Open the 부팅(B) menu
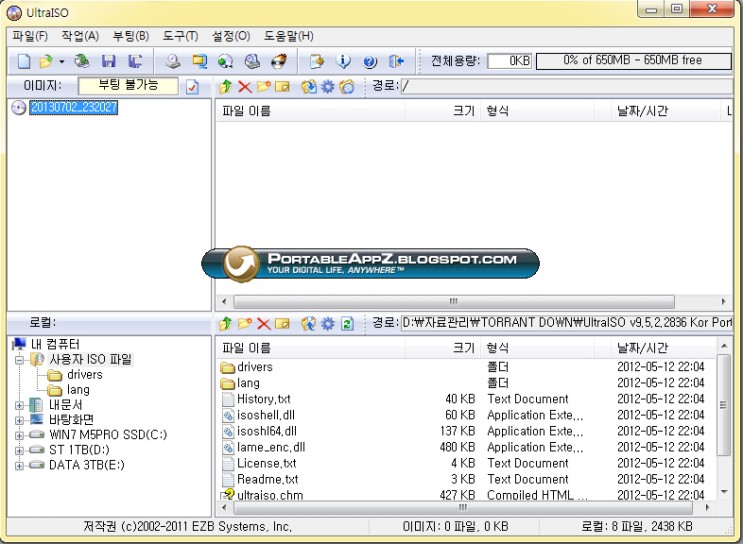The width and height of the screenshot is (743, 544). coord(131,36)
